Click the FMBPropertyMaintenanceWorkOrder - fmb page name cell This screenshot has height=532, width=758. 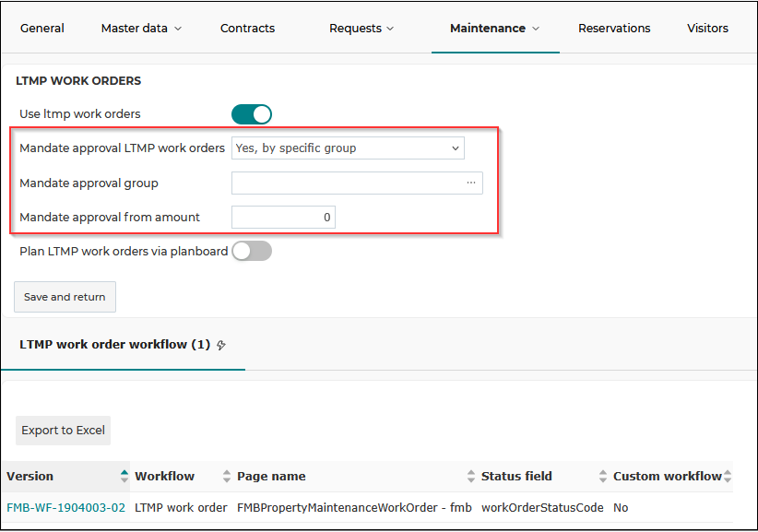click(354, 507)
